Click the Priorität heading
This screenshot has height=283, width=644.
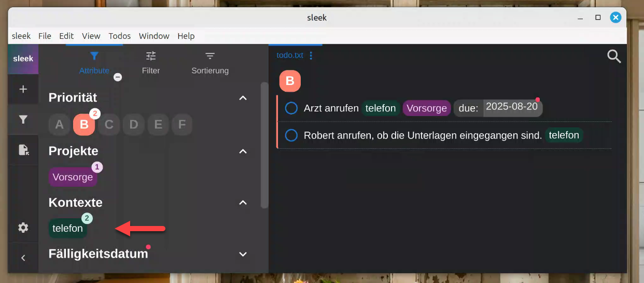tap(73, 97)
